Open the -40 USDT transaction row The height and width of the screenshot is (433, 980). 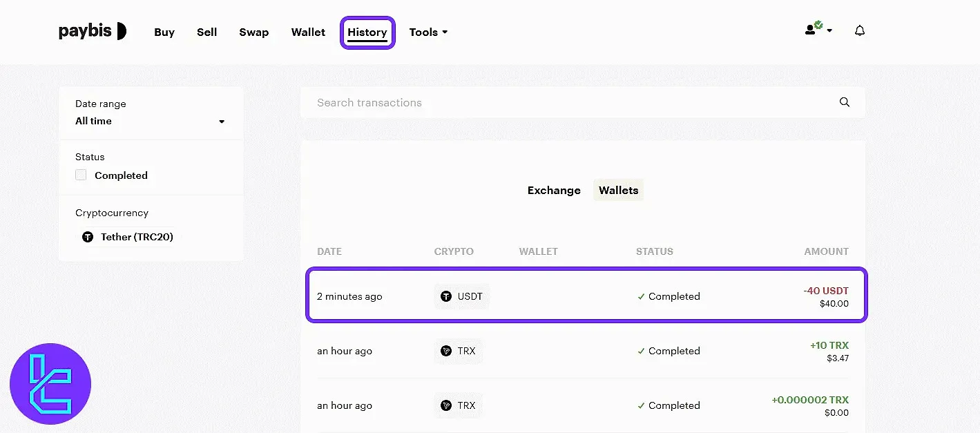[x=586, y=296]
